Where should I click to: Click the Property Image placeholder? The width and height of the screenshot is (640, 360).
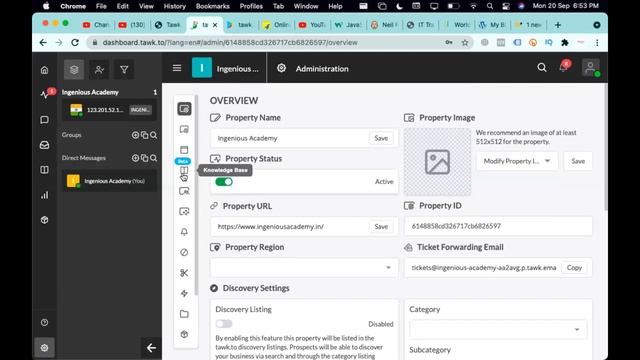click(437, 162)
